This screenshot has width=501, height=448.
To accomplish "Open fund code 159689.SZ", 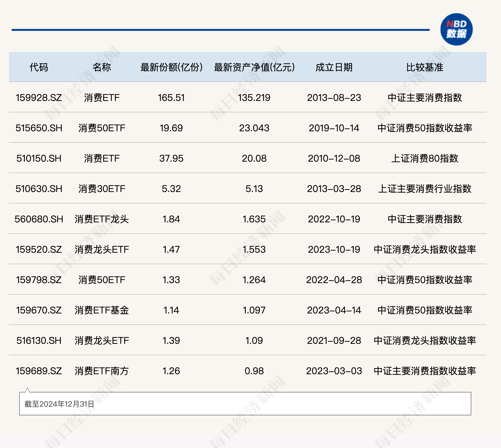I will 39,371.
